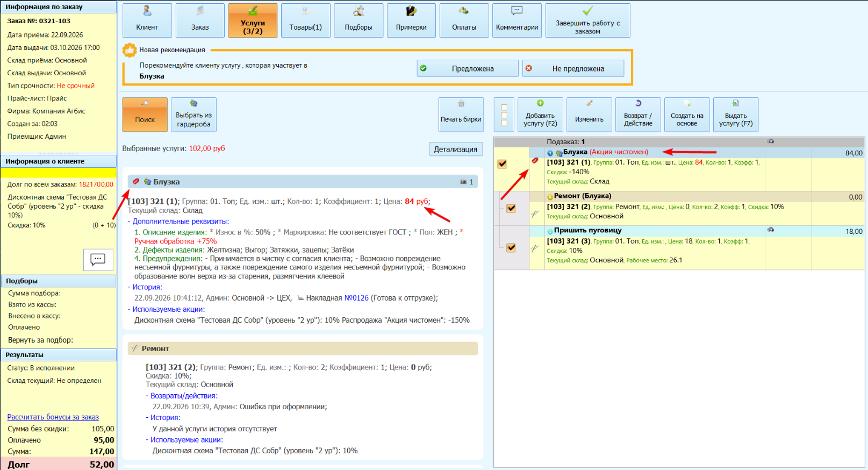Uncheck the Ремонт (Блузка) checkbox
The image size is (868, 470).
coord(511,208)
